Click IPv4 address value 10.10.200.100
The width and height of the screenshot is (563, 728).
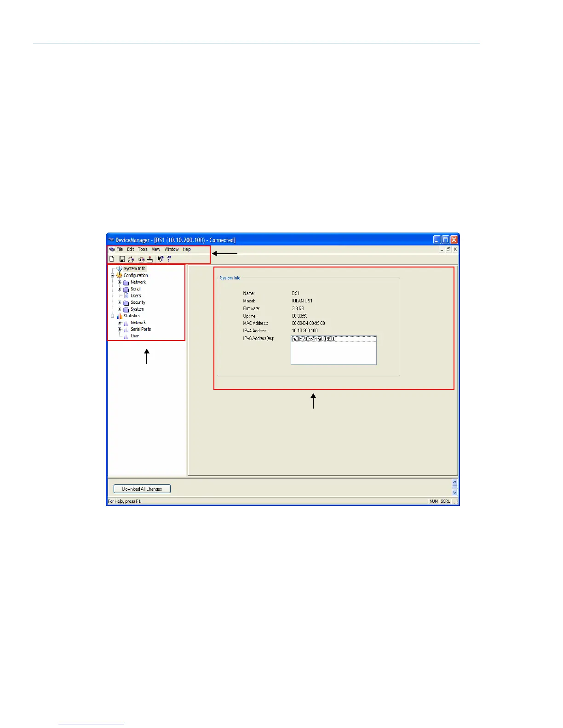point(305,331)
